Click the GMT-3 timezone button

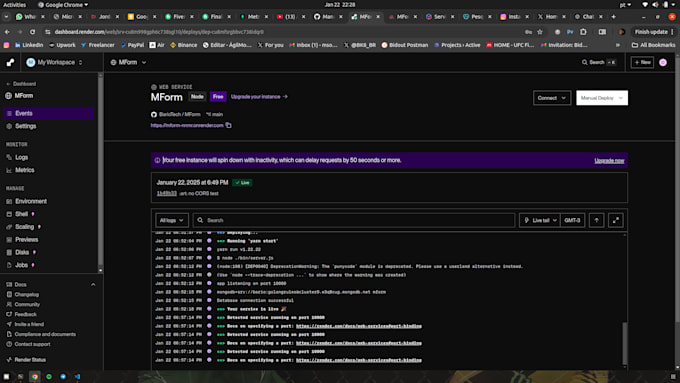pos(572,220)
